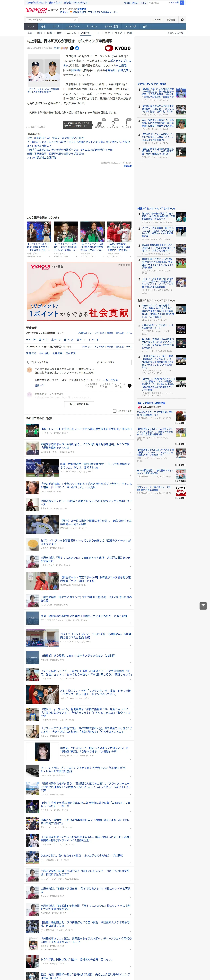
Task: Click the KYODO publisher logo
Action: (118, 48)
